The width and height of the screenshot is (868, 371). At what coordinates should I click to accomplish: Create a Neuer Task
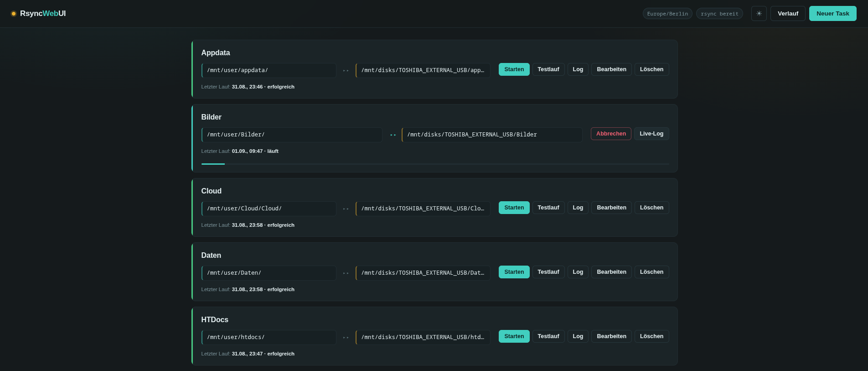(x=832, y=13)
